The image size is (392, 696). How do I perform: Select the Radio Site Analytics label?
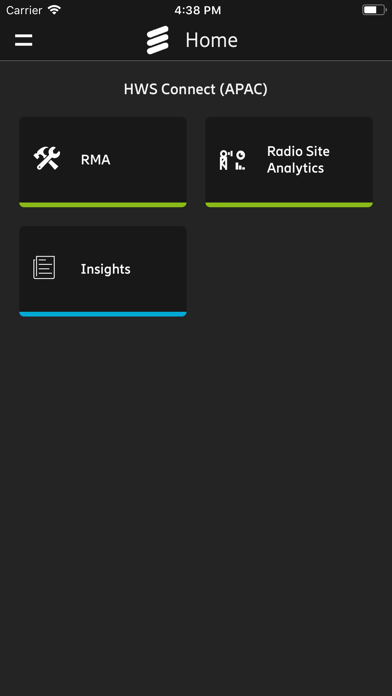coord(298,159)
